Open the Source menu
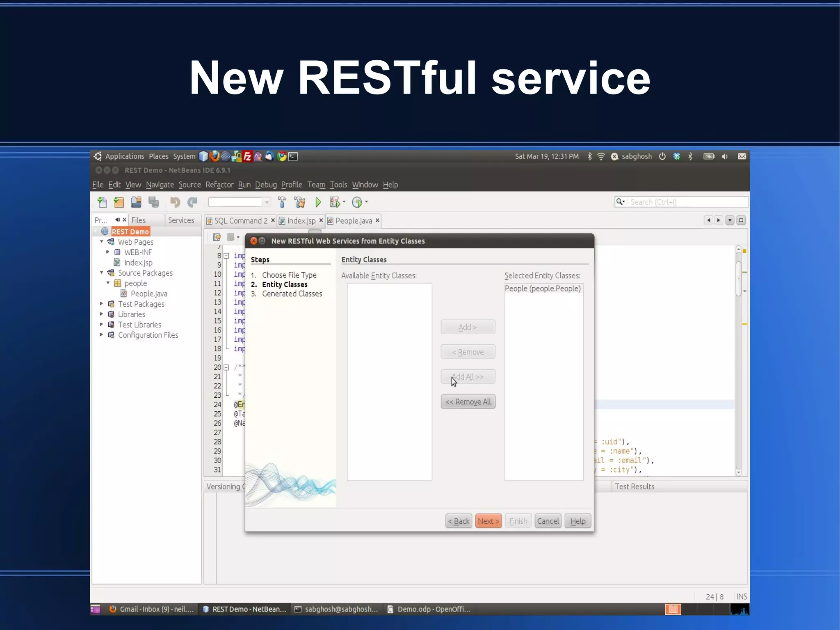Viewport: 840px width, 630px height. (189, 185)
